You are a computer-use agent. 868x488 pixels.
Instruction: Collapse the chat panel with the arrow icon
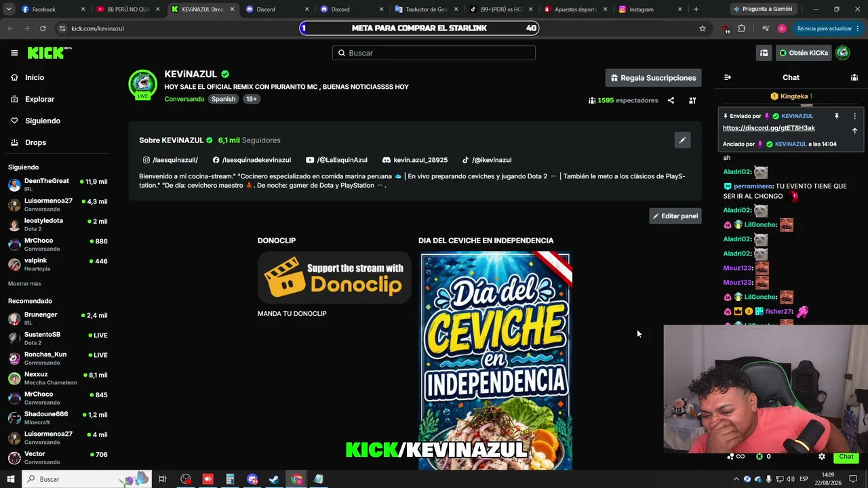728,77
